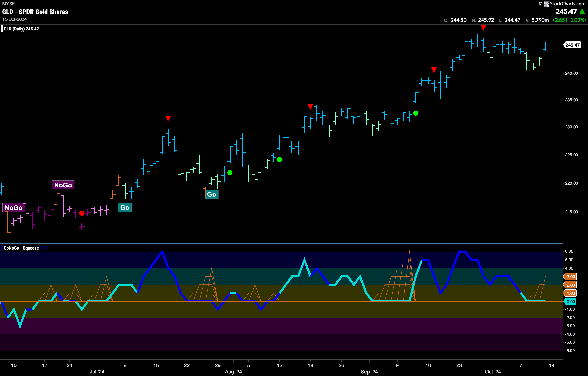Click the 215.00 price axis label
The height and width of the screenshot is (376, 588).
(571, 212)
